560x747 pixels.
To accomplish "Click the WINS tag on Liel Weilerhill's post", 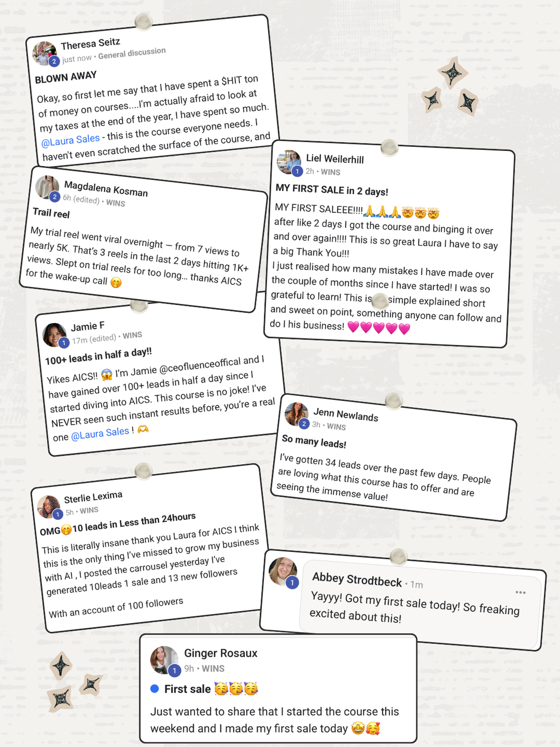I will point(330,172).
